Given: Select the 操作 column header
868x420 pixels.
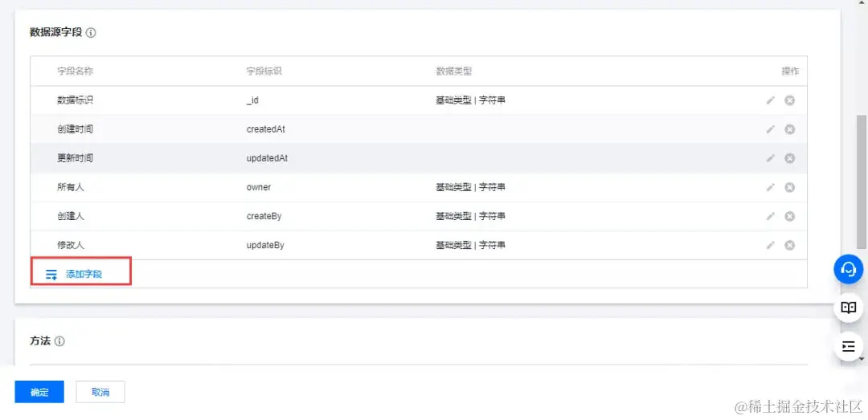Looking at the screenshot, I should 790,71.
